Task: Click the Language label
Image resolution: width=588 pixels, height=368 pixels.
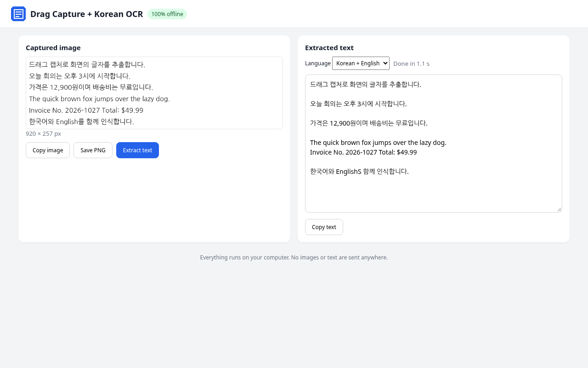Action: (x=318, y=63)
